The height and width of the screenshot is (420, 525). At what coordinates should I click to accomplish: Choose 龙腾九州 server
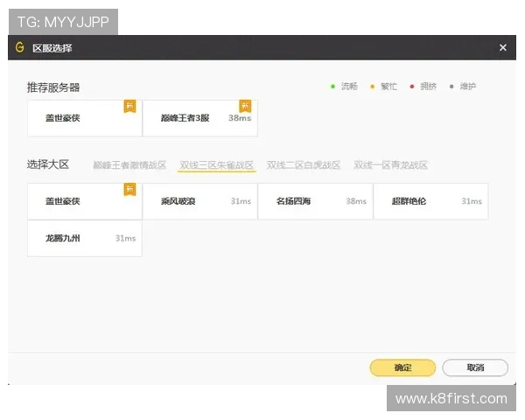[x=85, y=239]
